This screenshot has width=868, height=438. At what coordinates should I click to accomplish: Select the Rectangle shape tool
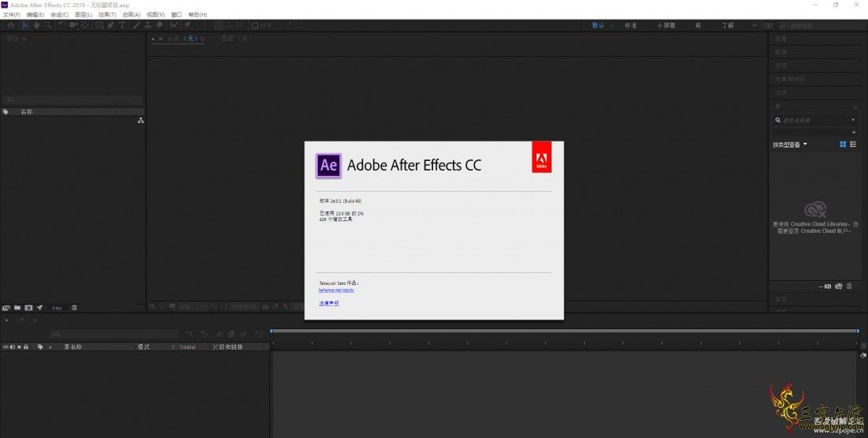click(x=99, y=25)
